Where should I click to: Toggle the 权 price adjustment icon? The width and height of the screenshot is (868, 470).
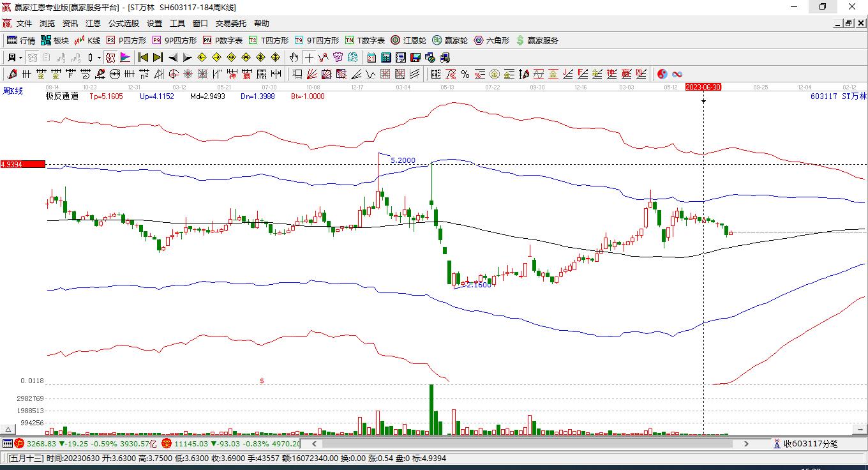(x=110, y=57)
